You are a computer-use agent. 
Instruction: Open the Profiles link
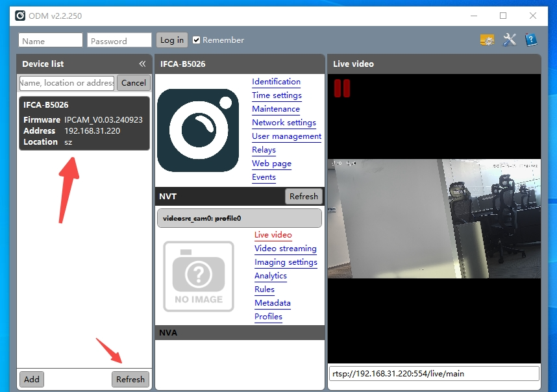(268, 317)
